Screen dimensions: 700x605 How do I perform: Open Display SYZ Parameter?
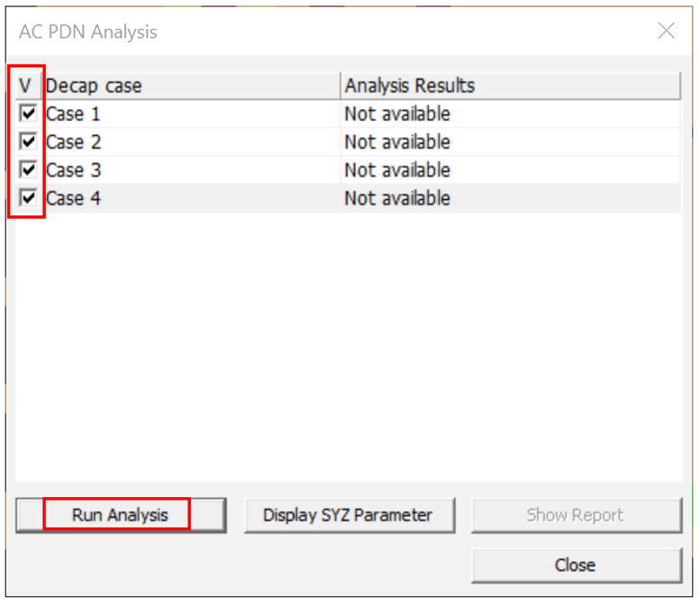[x=349, y=515]
